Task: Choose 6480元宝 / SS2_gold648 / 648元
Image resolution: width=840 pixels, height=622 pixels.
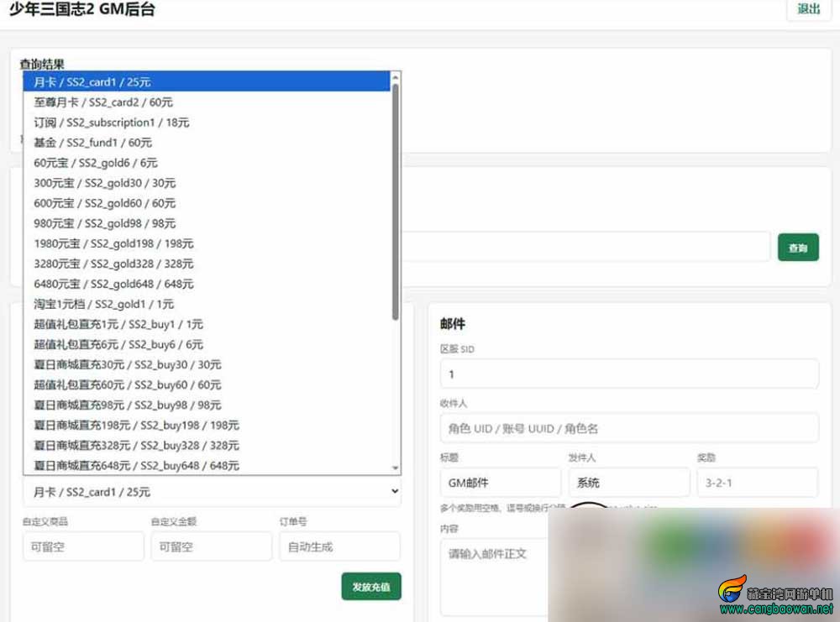Action: (207, 285)
